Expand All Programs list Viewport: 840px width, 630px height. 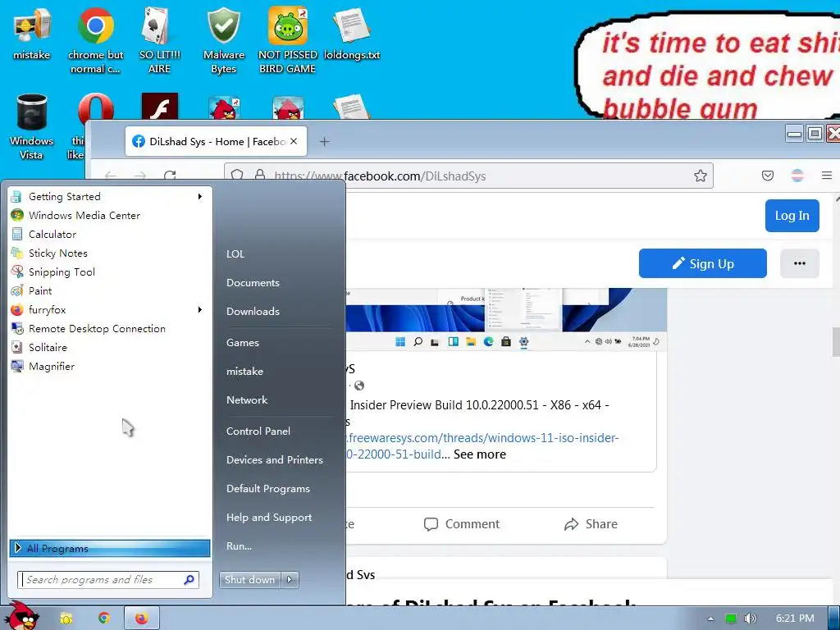[x=110, y=548]
